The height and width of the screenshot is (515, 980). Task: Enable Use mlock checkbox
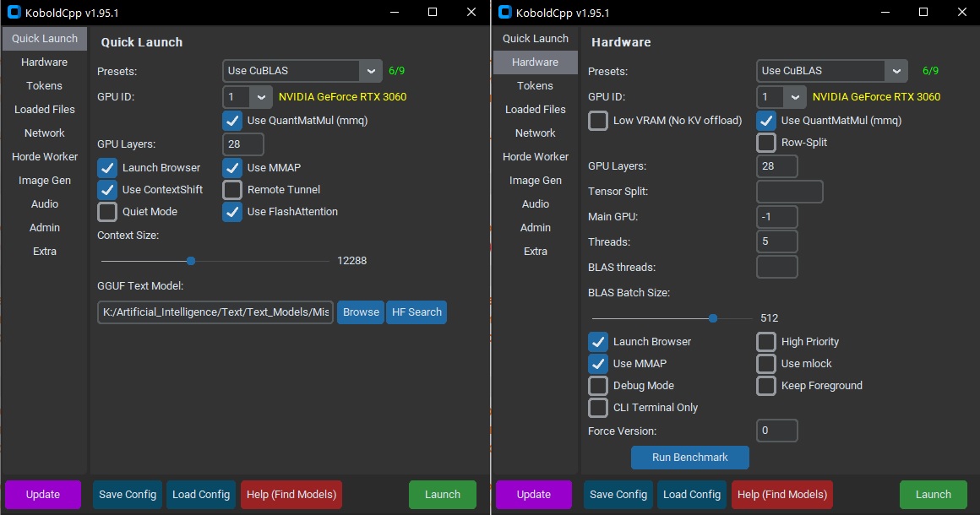pos(766,363)
